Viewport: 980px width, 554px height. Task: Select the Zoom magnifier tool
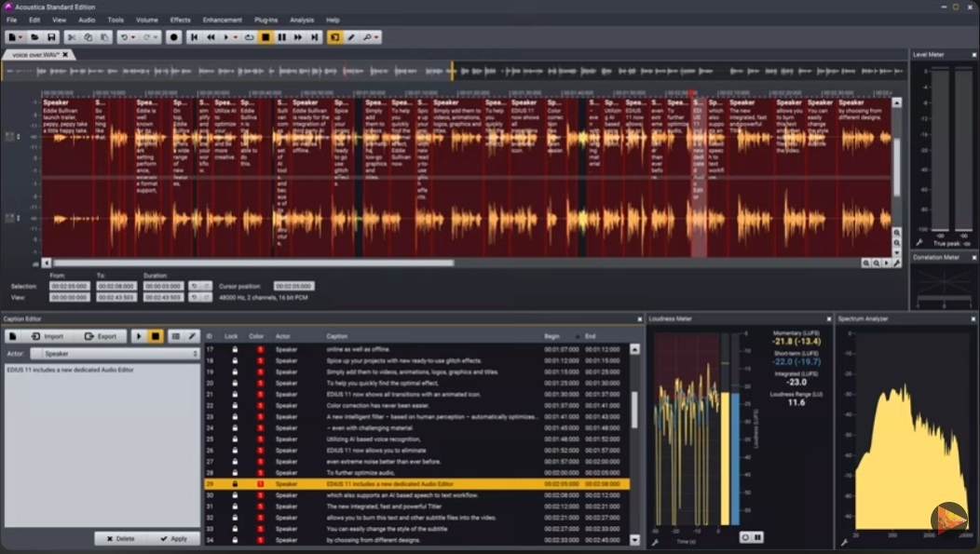pos(367,37)
